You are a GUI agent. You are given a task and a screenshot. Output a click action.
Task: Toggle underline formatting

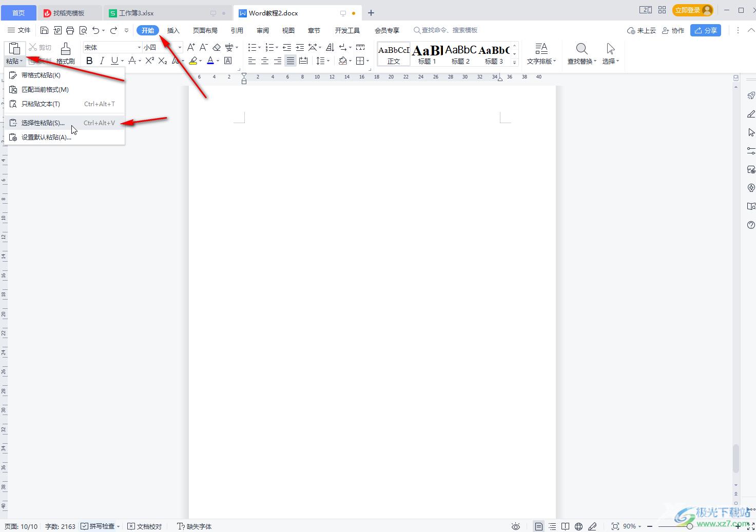tap(114, 61)
